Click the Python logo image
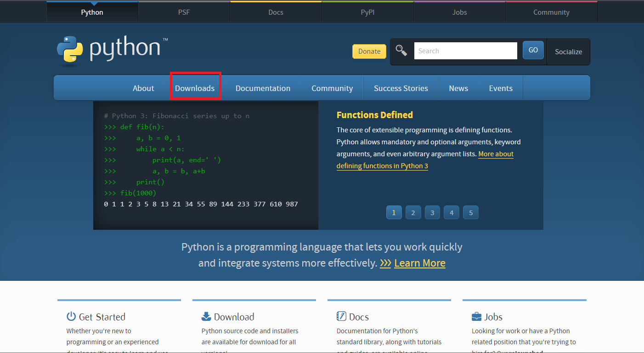 point(113,50)
